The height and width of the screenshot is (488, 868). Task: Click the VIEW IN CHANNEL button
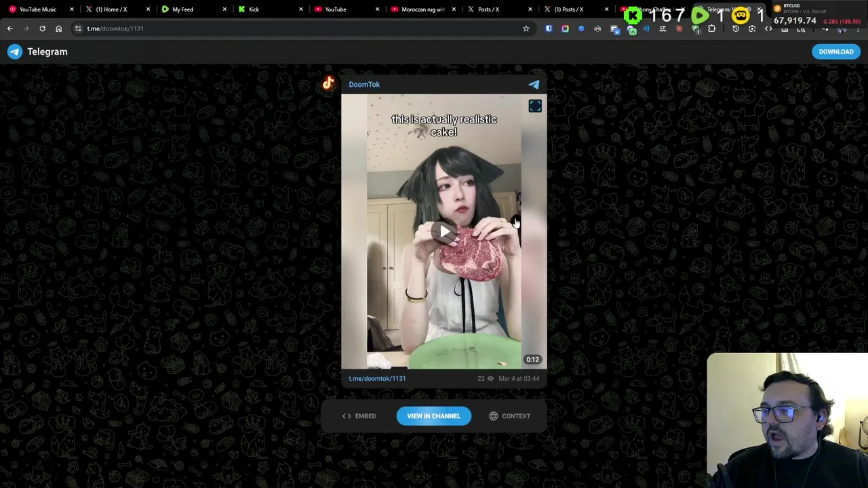point(433,416)
